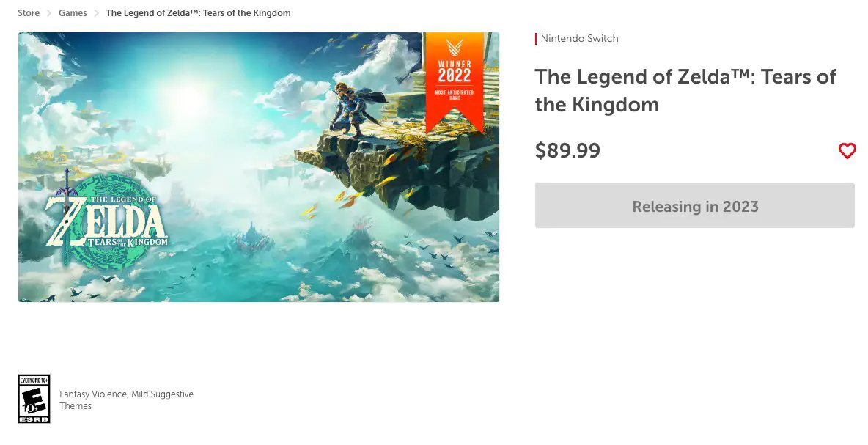Click the $89.99 price
The height and width of the screenshot is (445, 868).
point(567,150)
